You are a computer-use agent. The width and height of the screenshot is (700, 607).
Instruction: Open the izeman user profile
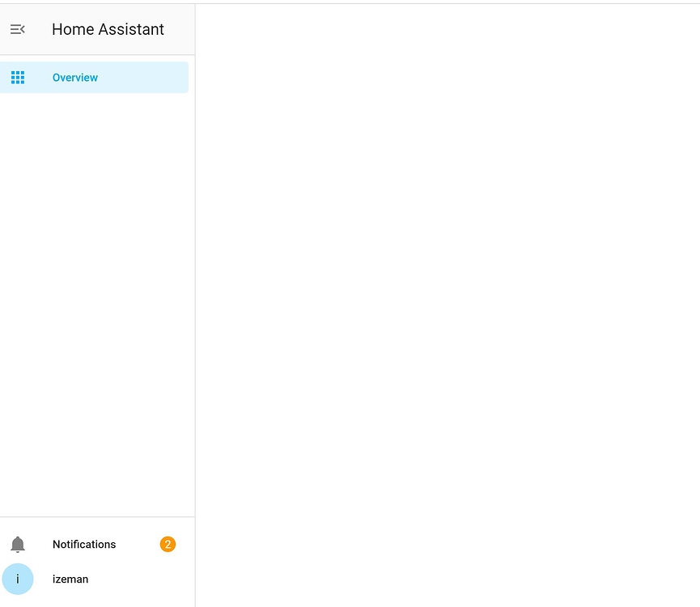70,579
